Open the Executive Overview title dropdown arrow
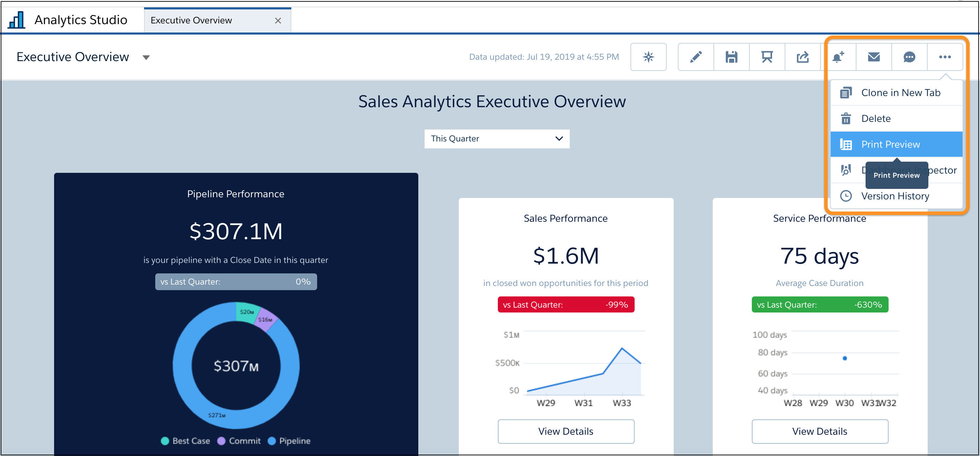The width and height of the screenshot is (980, 456). [x=146, y=58]
